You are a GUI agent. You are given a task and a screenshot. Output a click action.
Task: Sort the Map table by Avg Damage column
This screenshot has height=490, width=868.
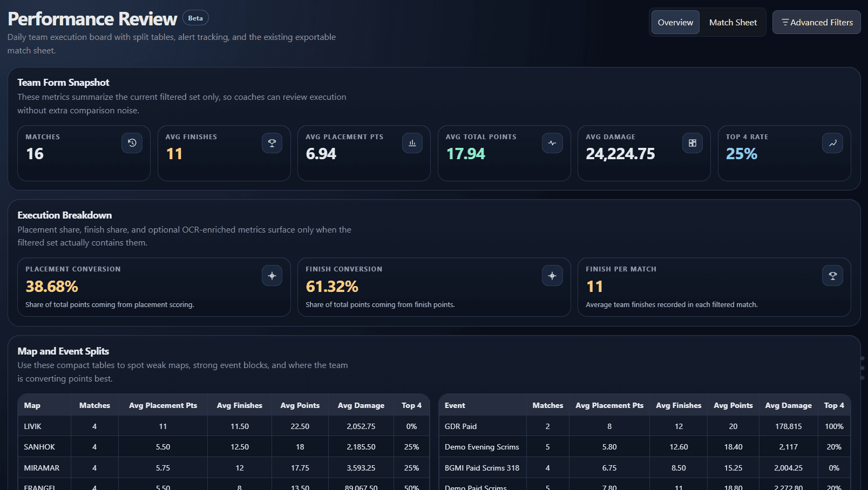361,405
